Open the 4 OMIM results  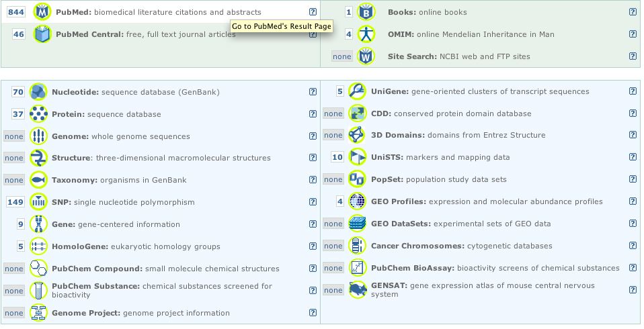[349, 34]
